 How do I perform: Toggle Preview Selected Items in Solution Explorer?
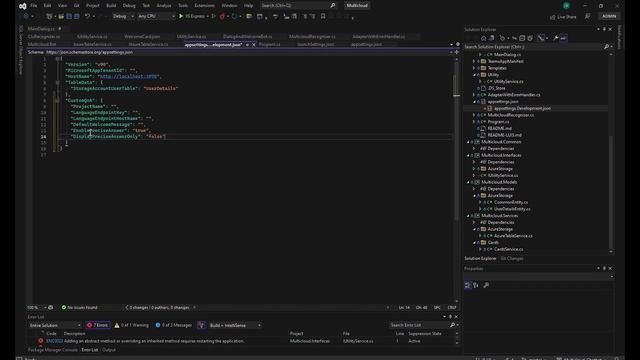click(x=564, y=38)
